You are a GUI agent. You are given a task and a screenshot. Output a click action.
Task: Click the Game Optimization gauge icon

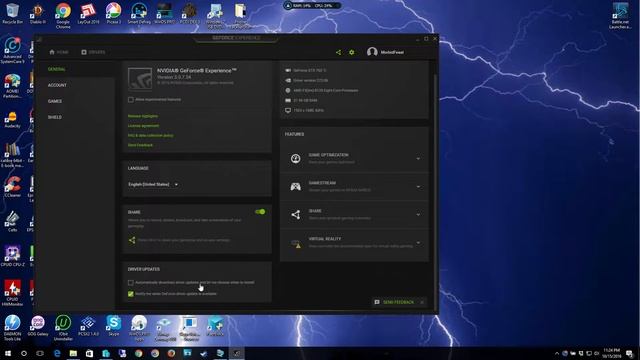296,158
